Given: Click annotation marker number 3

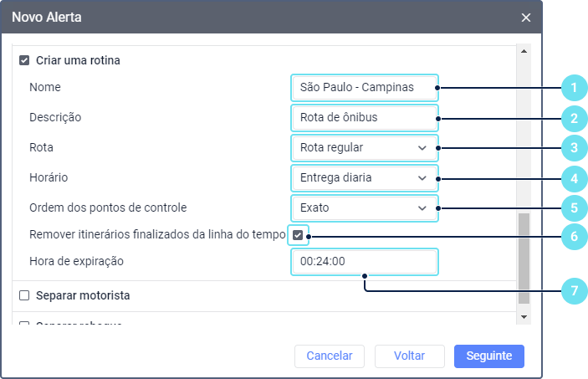Looking at the screenshot, I should click(573, 148).
